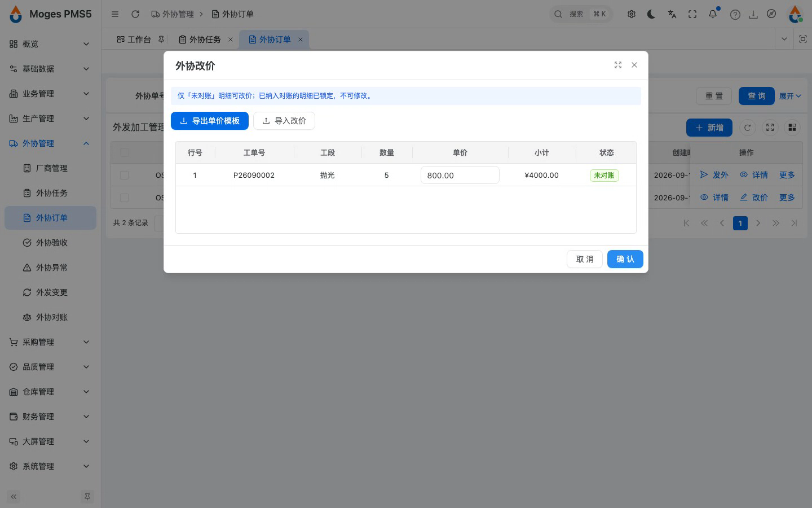Maximize the 外协改价 dialog
This screenshot has height=508, width=812.
point(618,65)
